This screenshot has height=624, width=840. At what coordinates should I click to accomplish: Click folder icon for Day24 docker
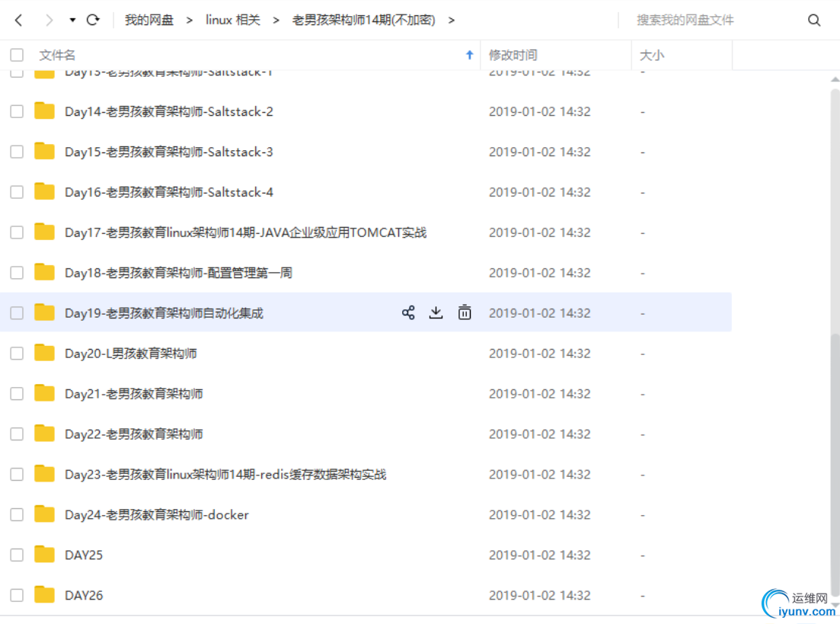(44, 514)
